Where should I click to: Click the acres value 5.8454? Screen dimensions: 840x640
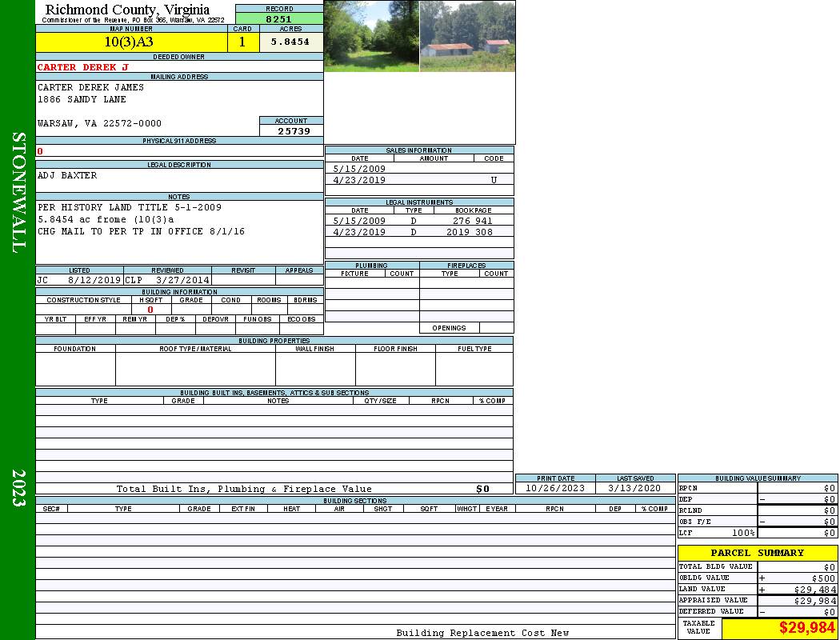coord(290,42)
